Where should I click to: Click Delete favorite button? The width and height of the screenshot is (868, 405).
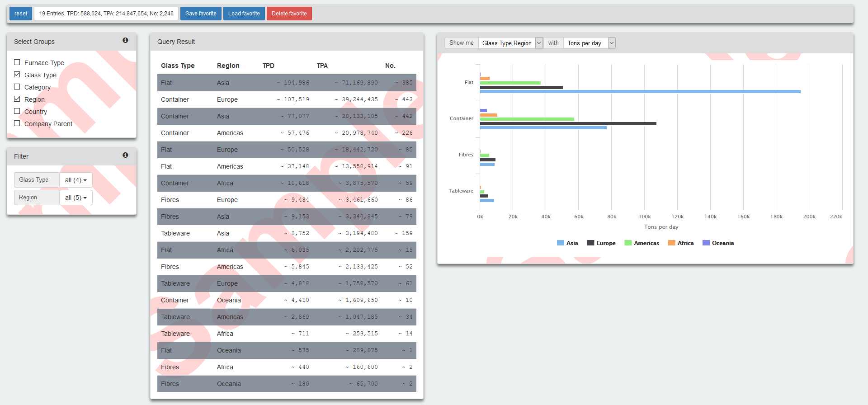point(289,14)
